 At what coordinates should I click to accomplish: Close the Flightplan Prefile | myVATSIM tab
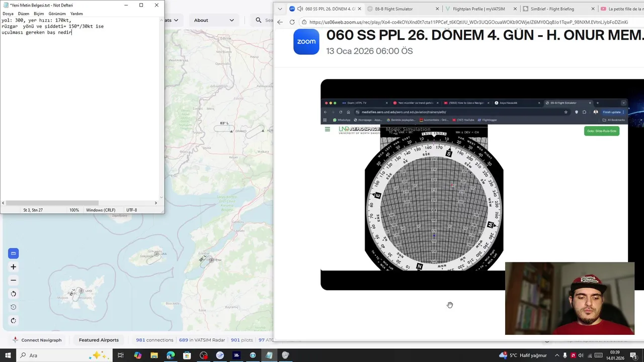515,9
